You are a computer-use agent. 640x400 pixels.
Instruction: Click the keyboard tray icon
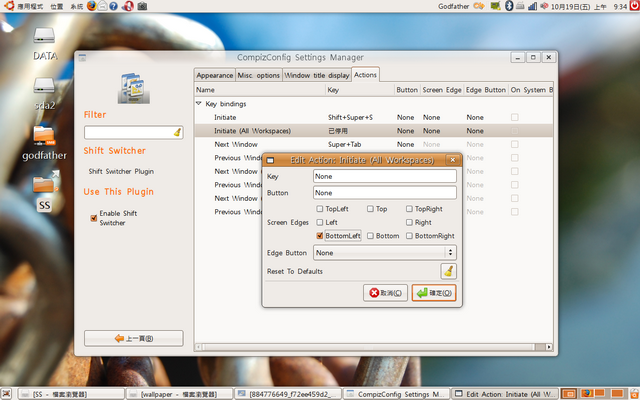[x=520, y=6]
